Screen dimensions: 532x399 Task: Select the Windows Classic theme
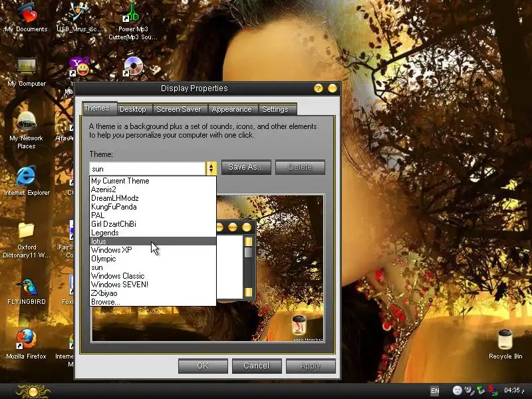coord(153,276)
